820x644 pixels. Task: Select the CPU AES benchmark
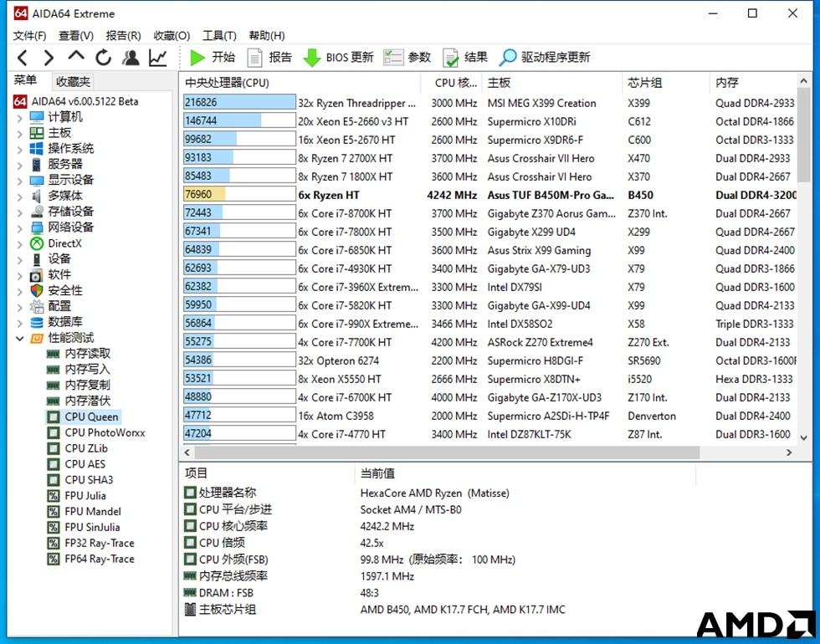coord(76,464)
